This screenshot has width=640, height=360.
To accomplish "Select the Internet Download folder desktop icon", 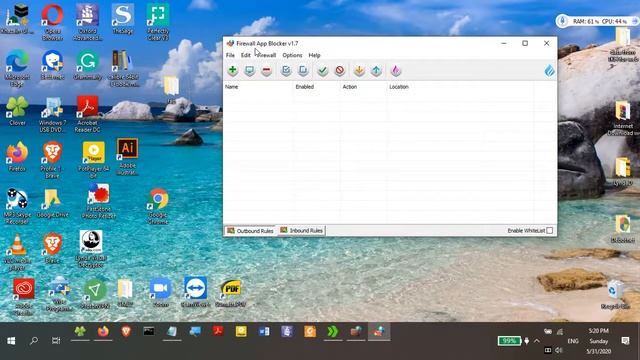I will (x=622, y=118).
